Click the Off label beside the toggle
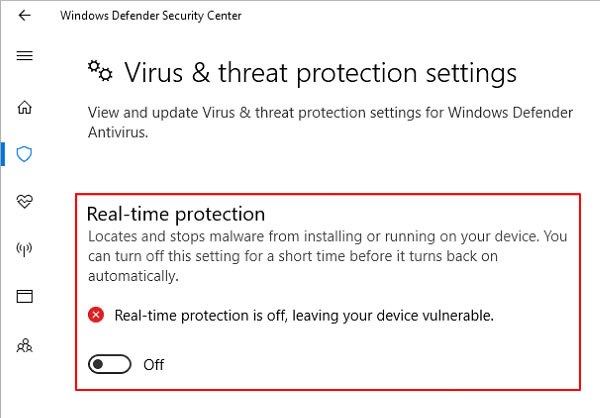 point(153,365)
